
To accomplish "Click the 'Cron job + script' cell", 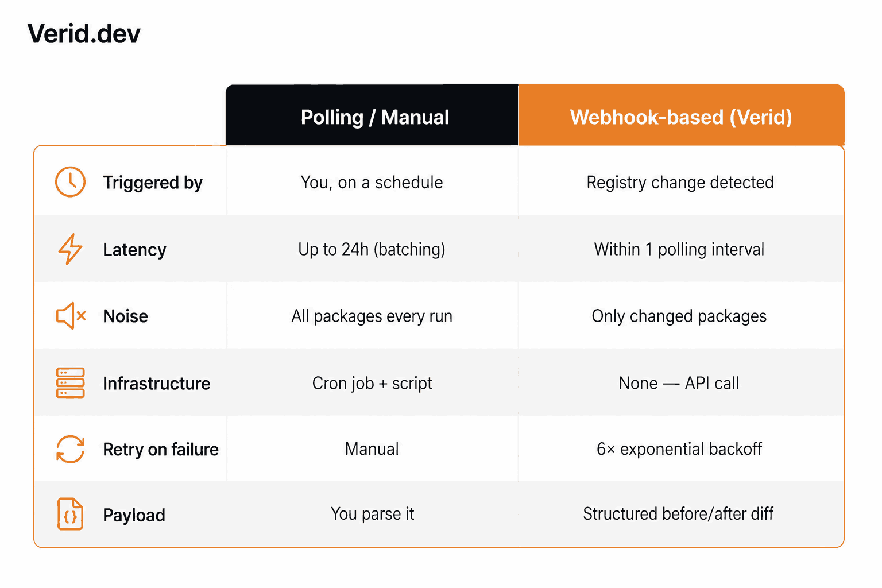I will pos(372,383).
